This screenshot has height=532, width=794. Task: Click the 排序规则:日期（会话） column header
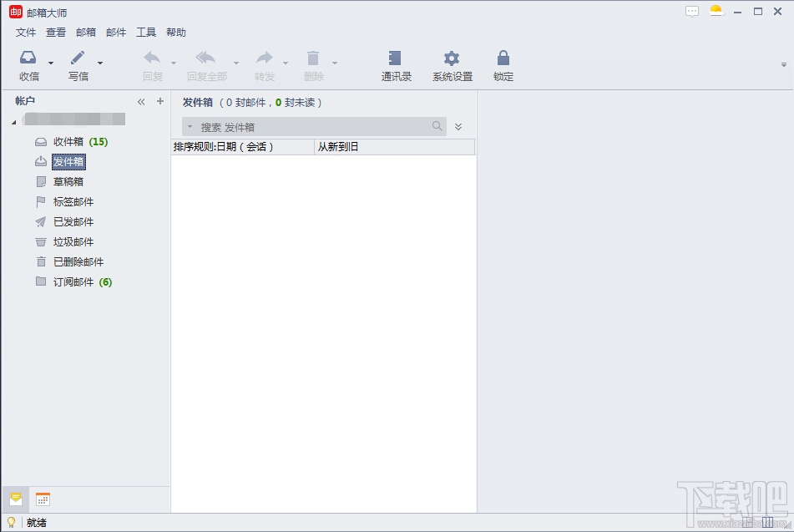243,147
